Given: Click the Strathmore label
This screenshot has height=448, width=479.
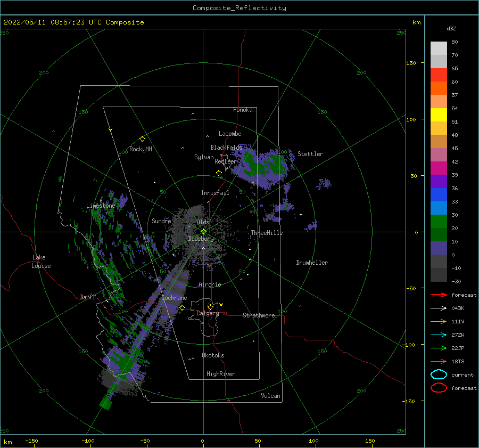Looking at the screenshot, I should [259, 315].
